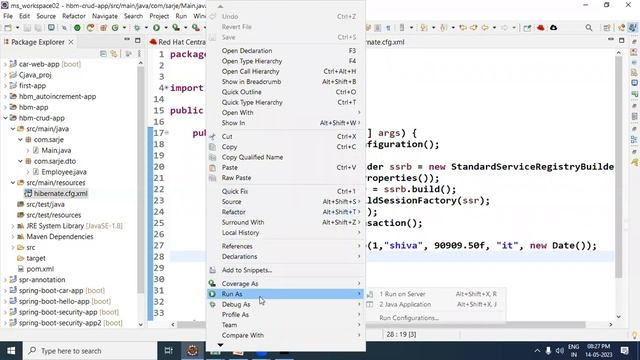The height and width of the screenshot is (360, 640).
Task: Click the black cloud toolbar icon
Action: tap(553, 28)
